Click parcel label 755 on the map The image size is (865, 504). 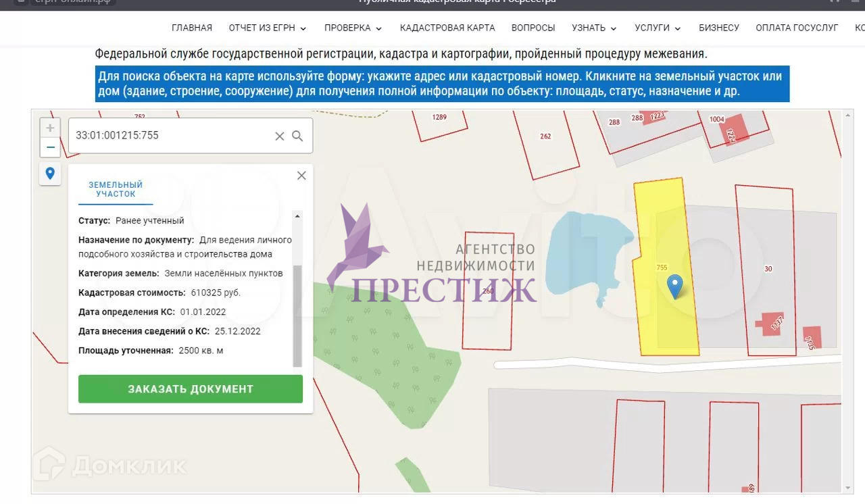662,268
